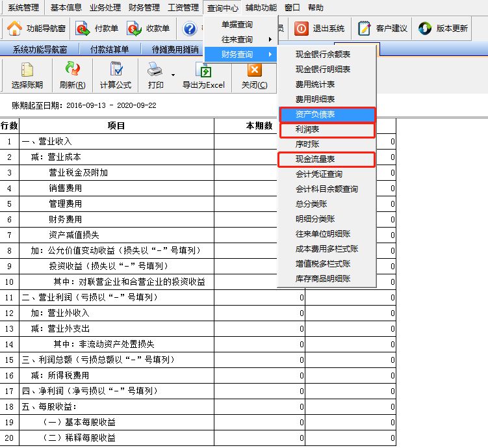Click the 选择账期 document icon
The height and width of the screenshot is (448, 488).
click(x=27, y=69)
